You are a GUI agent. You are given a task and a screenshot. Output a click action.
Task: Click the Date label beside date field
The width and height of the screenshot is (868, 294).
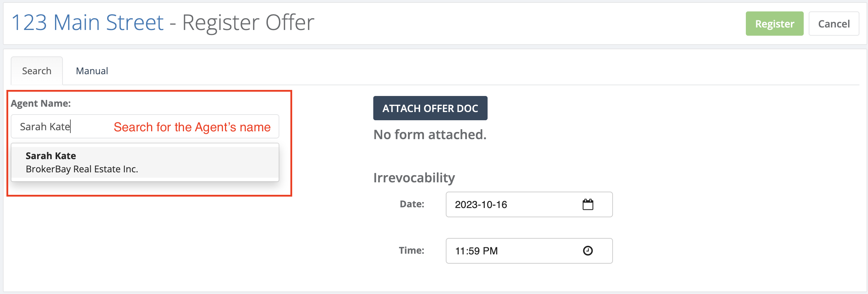point(412,204)
